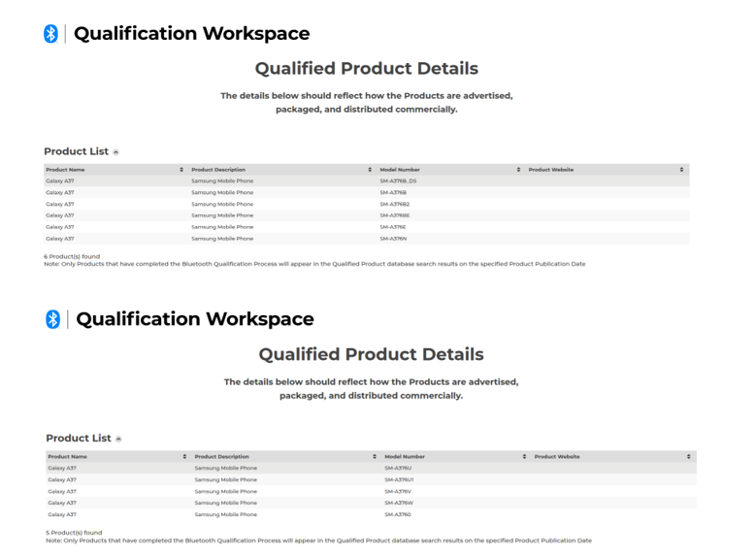
Task: Click the Bluetooth logo in the top workspace header
Action: click(x=50, y=34)
